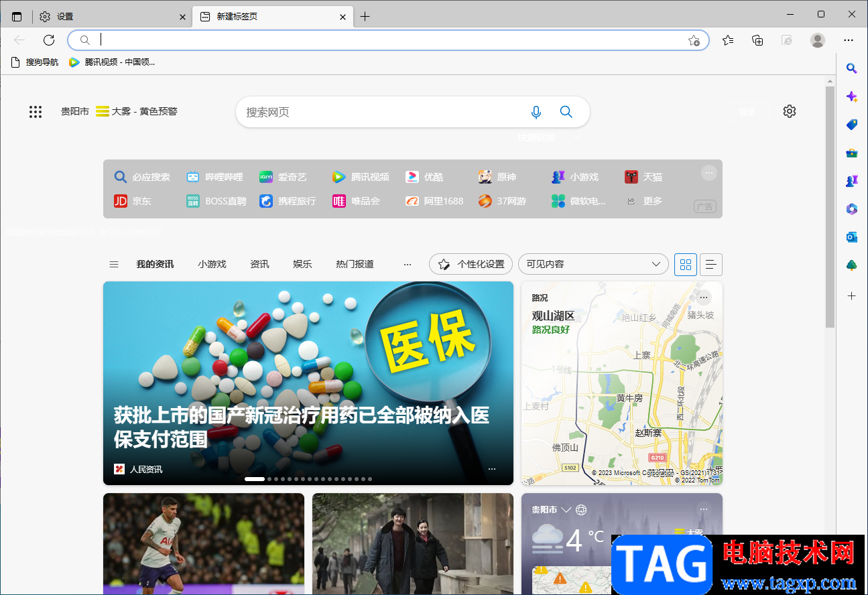
Task: Open the sidebar Microsoft 365 icon
Action: [x=852, y=209]
